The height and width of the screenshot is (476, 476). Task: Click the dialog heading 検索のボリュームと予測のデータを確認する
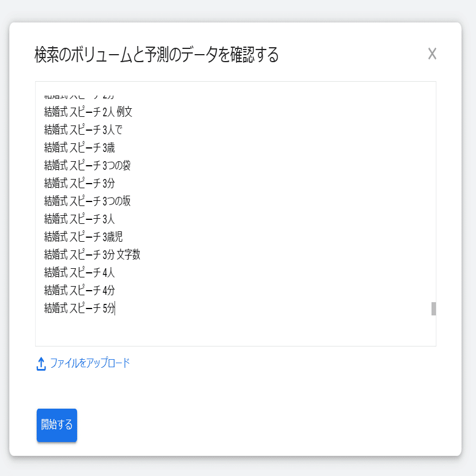pyautogui.click(x=157, y=55)
